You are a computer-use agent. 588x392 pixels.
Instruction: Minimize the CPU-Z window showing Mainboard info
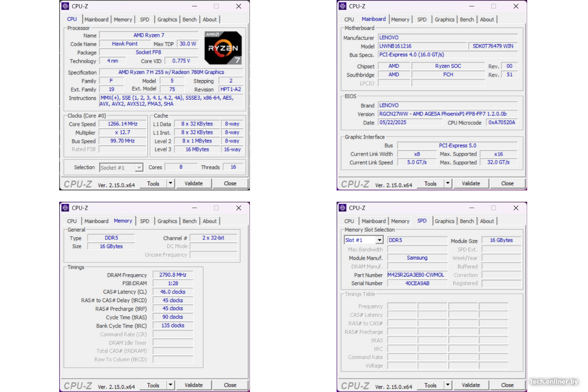tap(471, 6)
